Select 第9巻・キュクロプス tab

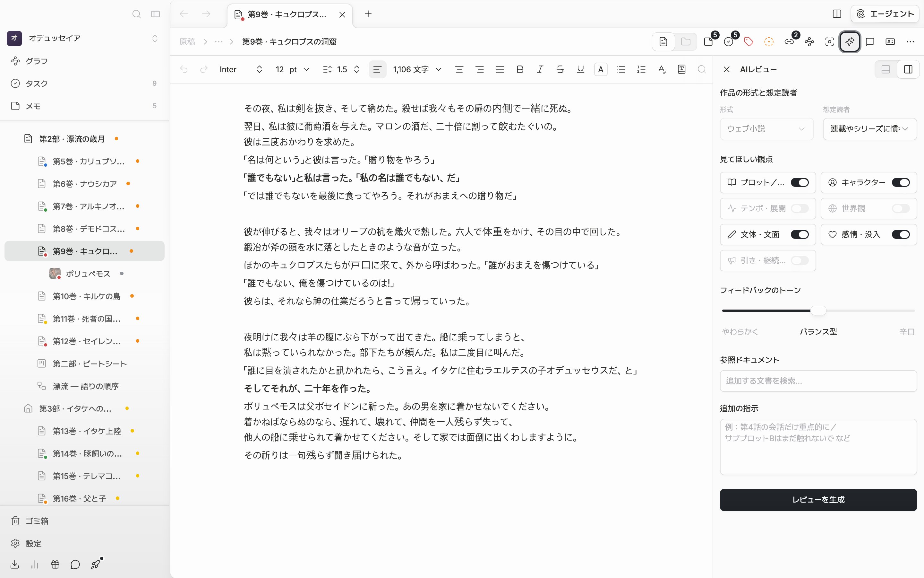[290, 14]
